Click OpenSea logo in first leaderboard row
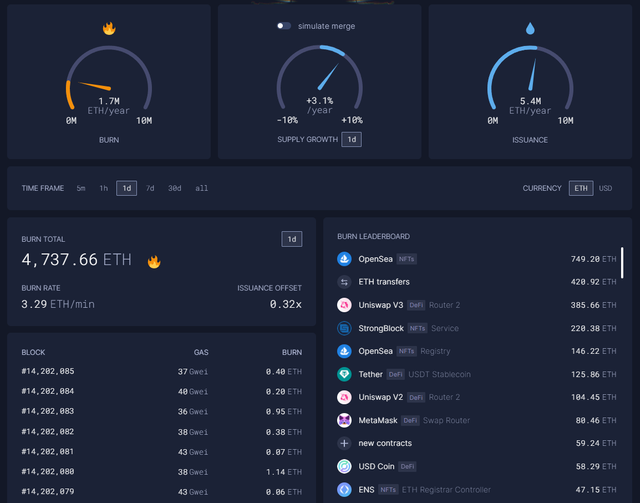Image resolution: width=640 pixels, height=503 pixels. [344, 259]
